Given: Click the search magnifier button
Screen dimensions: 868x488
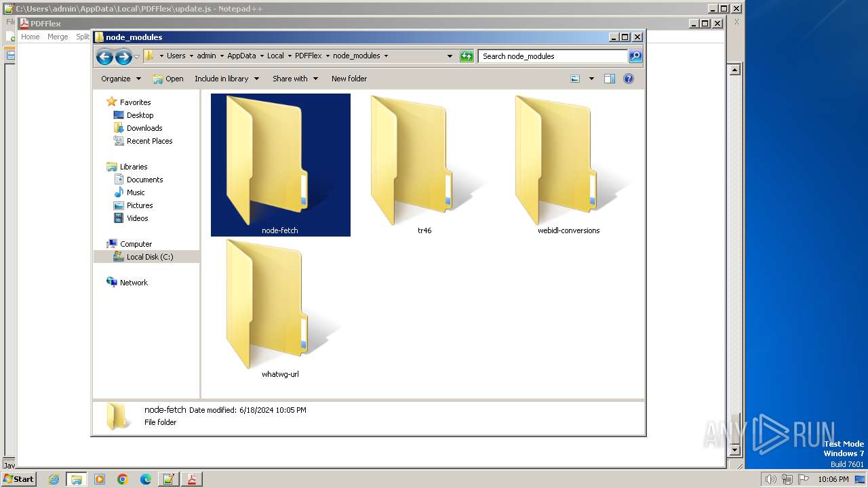Looking at the screenshot, I should pyautogui.click(x=635, y=56).
